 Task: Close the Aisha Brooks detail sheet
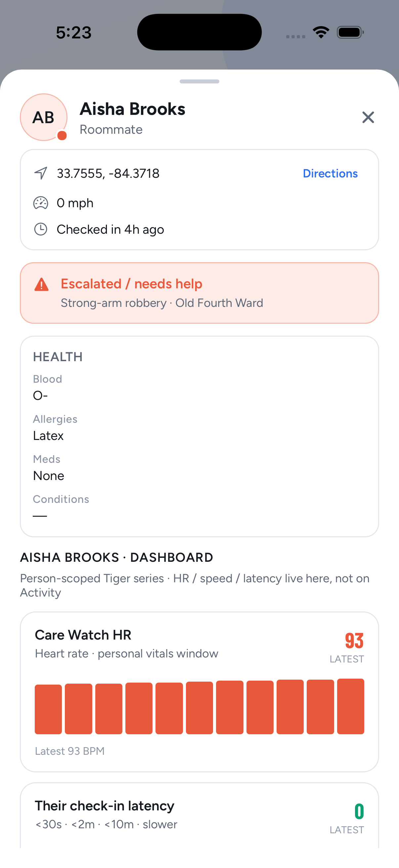click(x=368, y=117)
